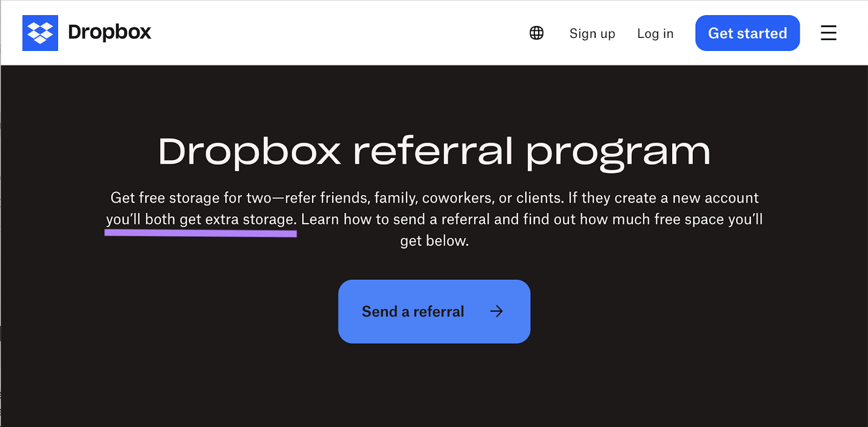Viewport: 868px width, 427px height.
Task: Click the Dropbox wordmark to go home
Action: (109, 33)
